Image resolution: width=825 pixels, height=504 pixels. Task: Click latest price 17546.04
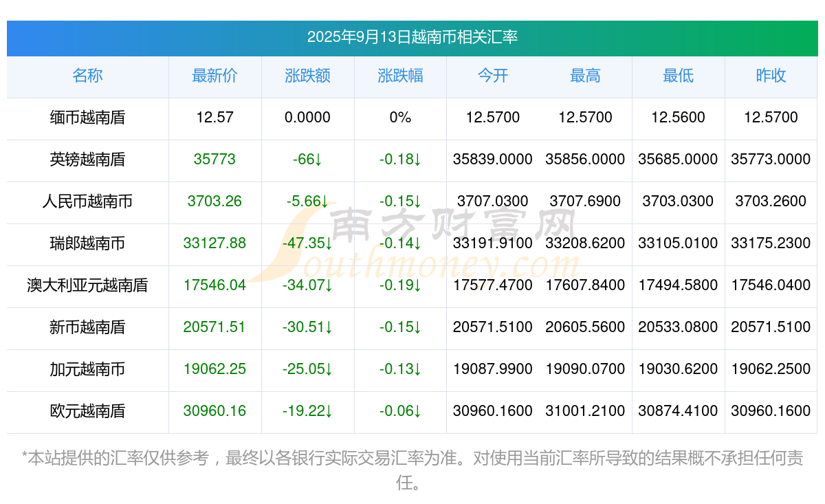pos(214,285)
